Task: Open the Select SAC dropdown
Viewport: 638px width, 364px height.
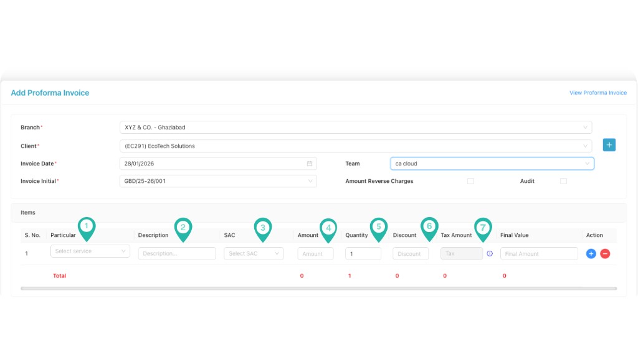Action: click(254, 253)
